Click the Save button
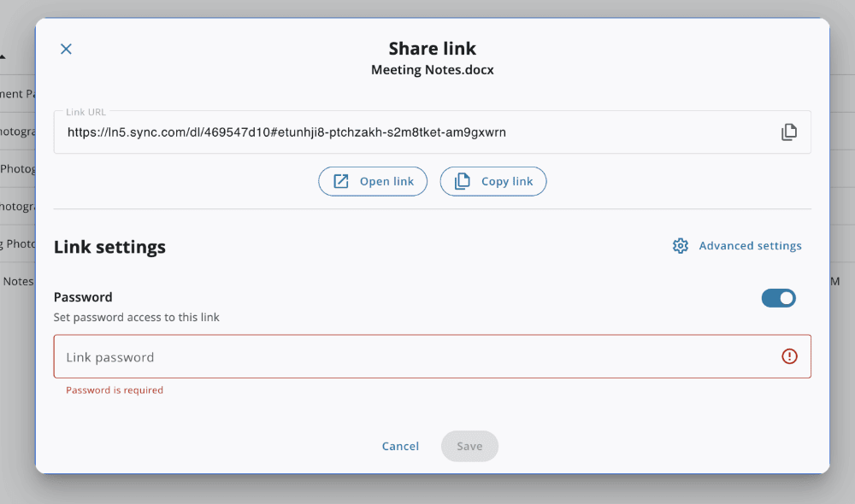 (469, 446)
